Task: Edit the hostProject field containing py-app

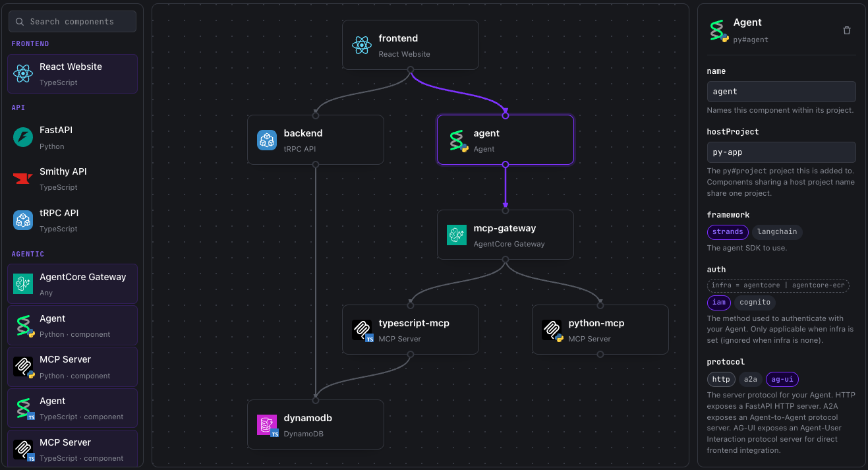Action: tap(781, 152)
